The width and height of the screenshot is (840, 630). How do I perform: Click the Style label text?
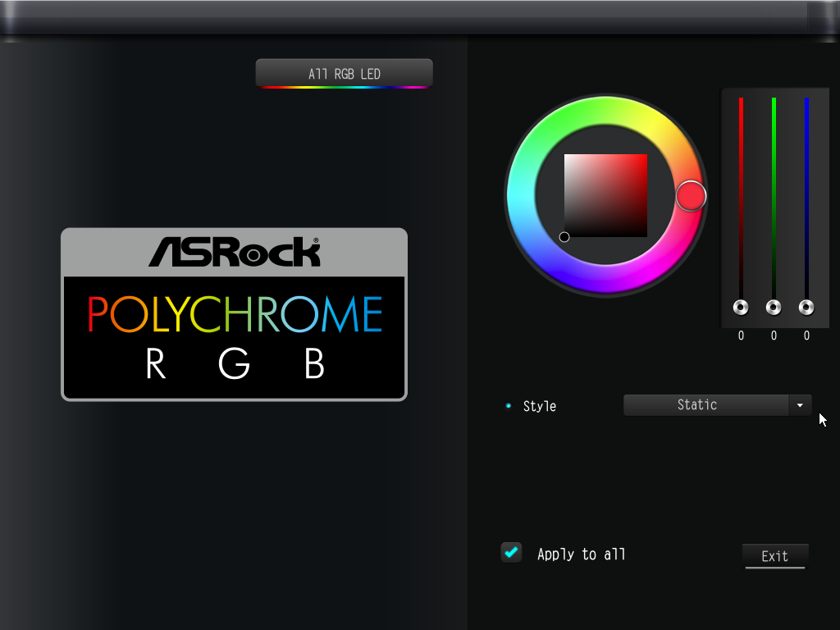coord(540,406)
